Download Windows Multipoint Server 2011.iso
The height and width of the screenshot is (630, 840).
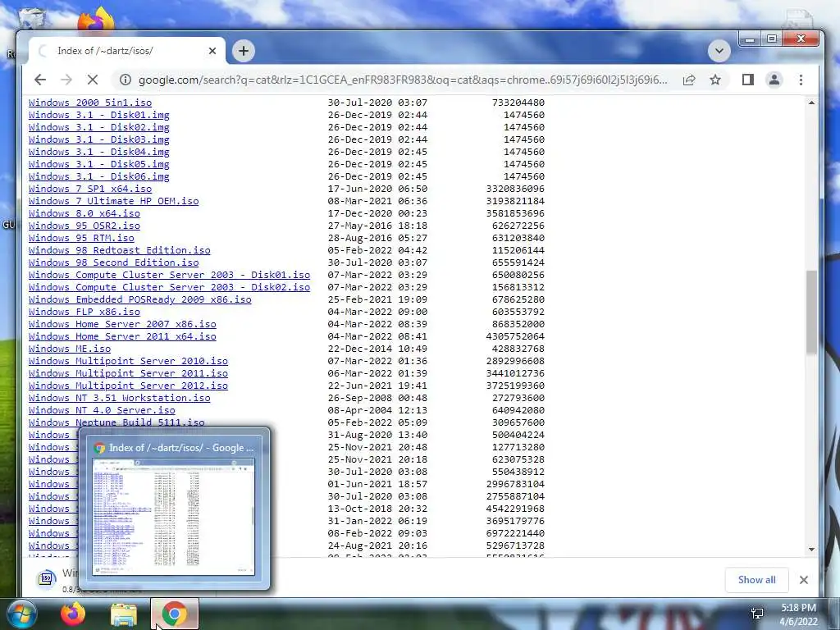point(128,373)
